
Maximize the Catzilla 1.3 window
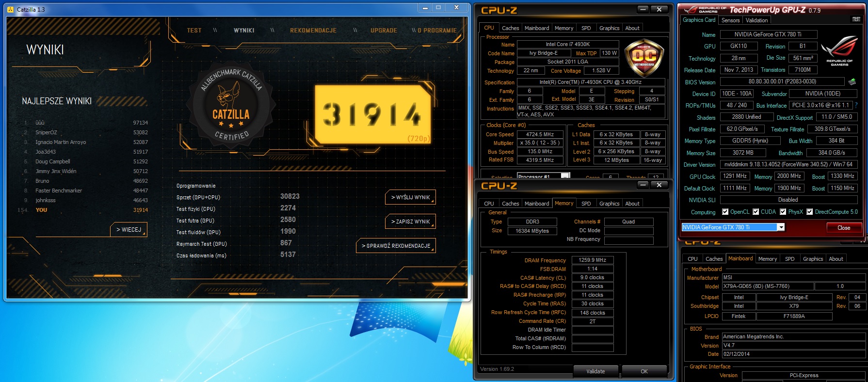[x=438, y=7]
